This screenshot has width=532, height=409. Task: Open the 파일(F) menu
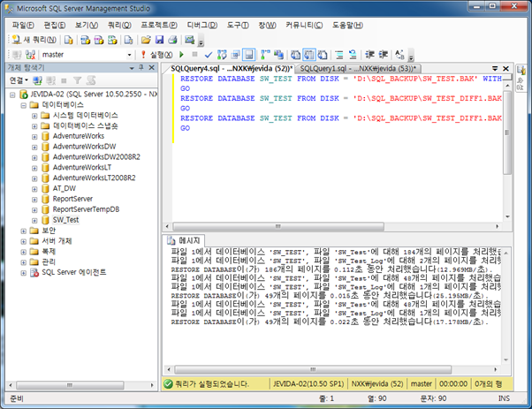[23, 25]
